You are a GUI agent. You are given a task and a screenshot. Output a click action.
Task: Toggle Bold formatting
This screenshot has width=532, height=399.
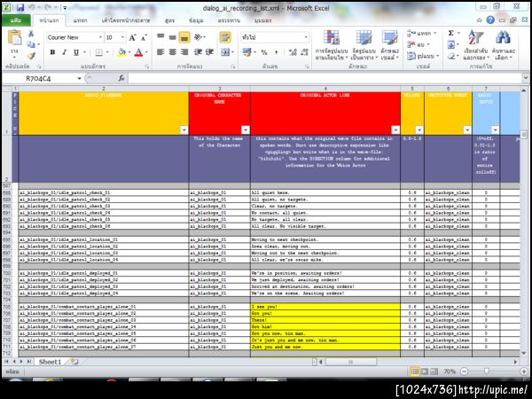pos(52,52)
